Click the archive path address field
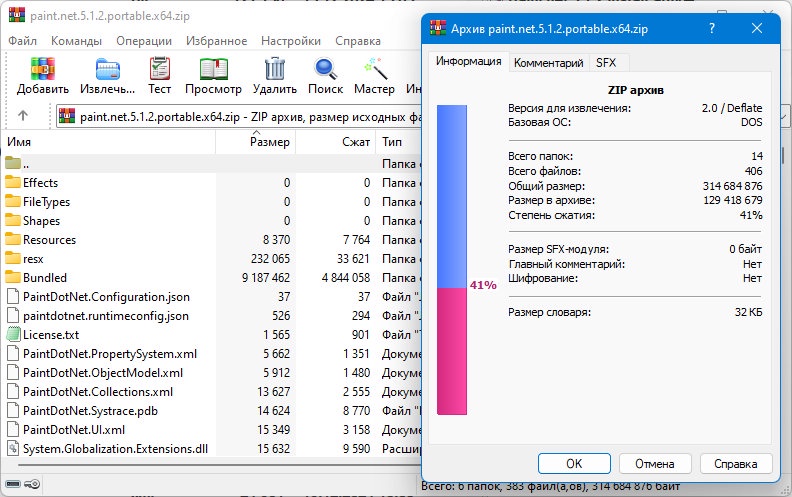This screenshot has height=497, width=792. (238, 117)
